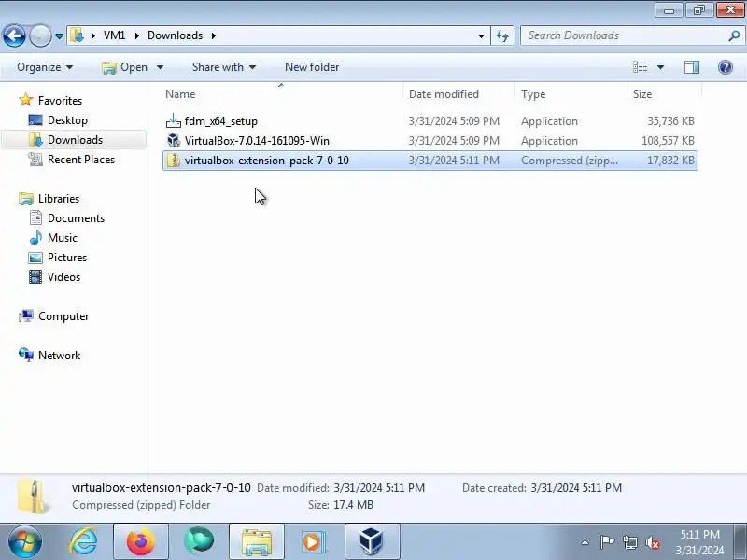Launch Internet Explorer from taskbar
Screen dimensions: 747x560
coord(83,541)
